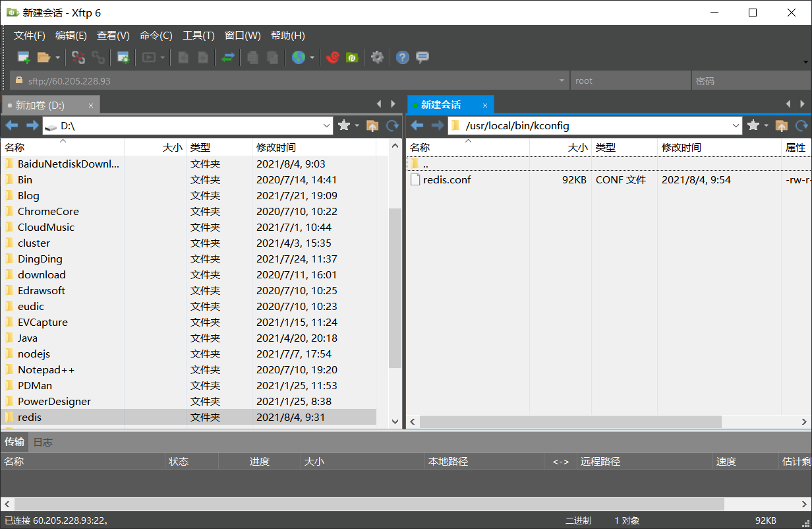
Task: Close the 新建会话 remote tab
Action: point(485,105)
